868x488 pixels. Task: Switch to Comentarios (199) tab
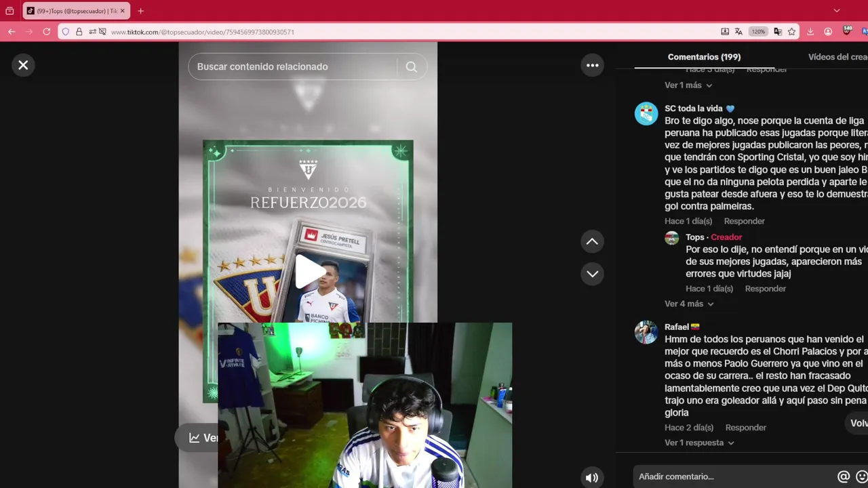704,57
